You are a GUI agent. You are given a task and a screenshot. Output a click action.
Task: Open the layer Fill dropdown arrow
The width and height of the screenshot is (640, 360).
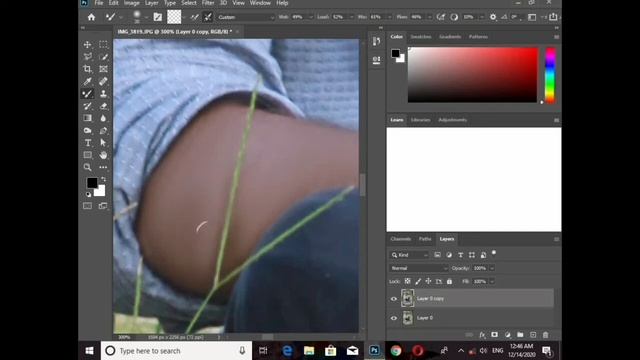tap(492, 281)
